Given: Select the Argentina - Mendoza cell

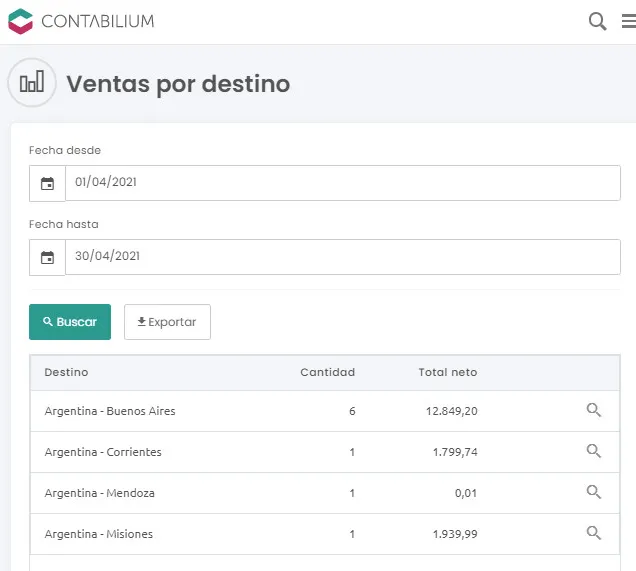Looking at the screenshot, I should tap(99, 493).
